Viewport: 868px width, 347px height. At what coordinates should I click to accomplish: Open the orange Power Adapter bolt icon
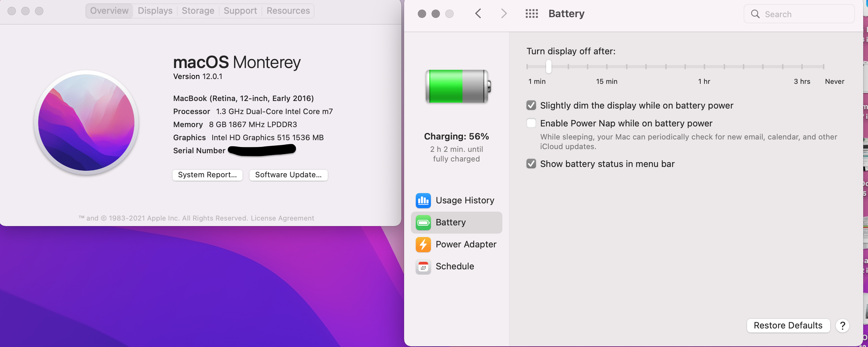click(x=423, y=245)
